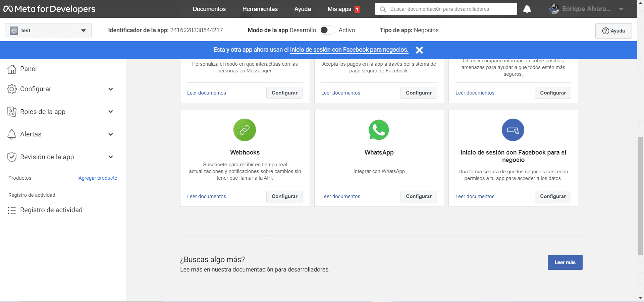644x302 pixels.
Task: Click the Tipo de app: Negocios label
Action: point(409,30)
